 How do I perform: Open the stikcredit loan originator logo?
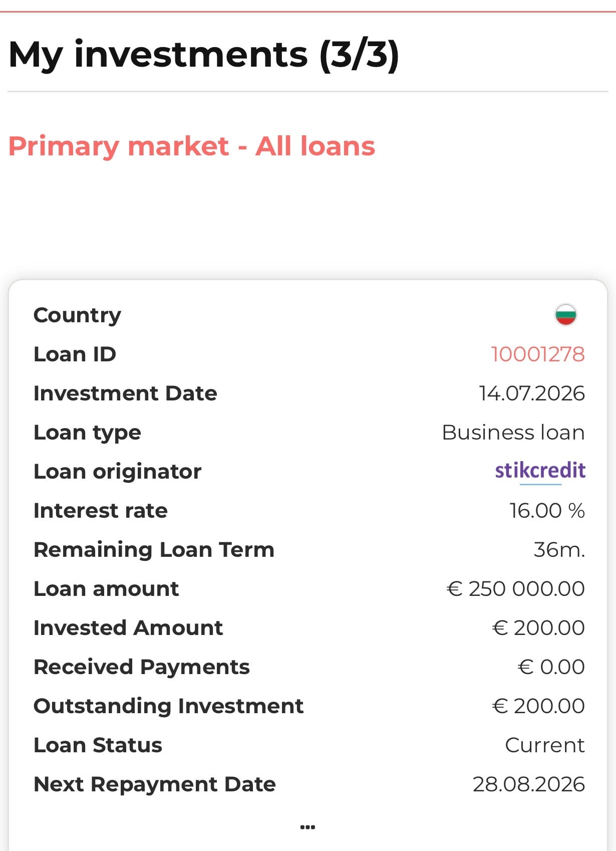pos(540,472)
